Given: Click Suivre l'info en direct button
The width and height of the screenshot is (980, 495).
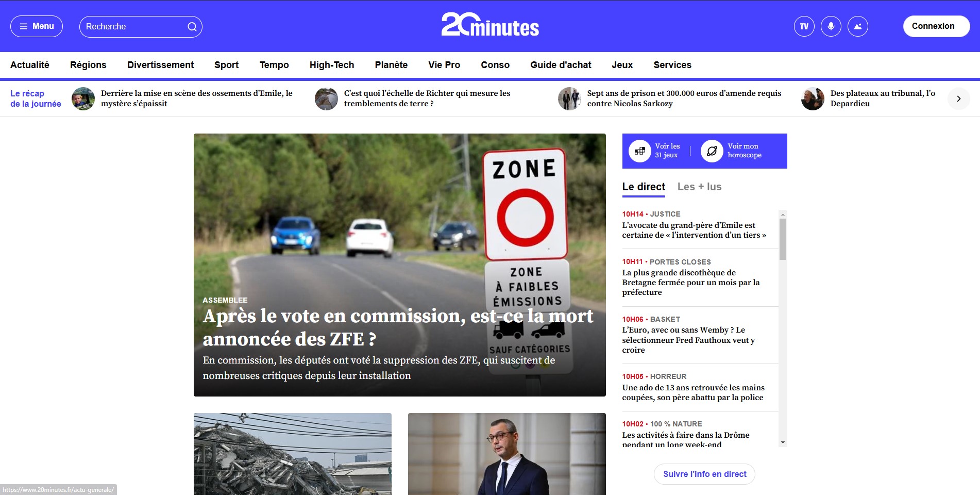Looking at the screenshot, I should pyautogui.click(x=704, y=474).
